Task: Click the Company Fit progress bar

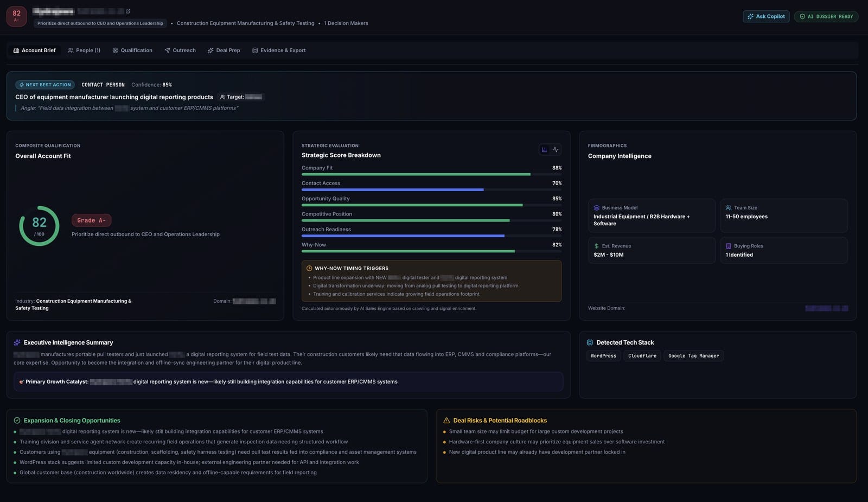Action: [431, 174]
